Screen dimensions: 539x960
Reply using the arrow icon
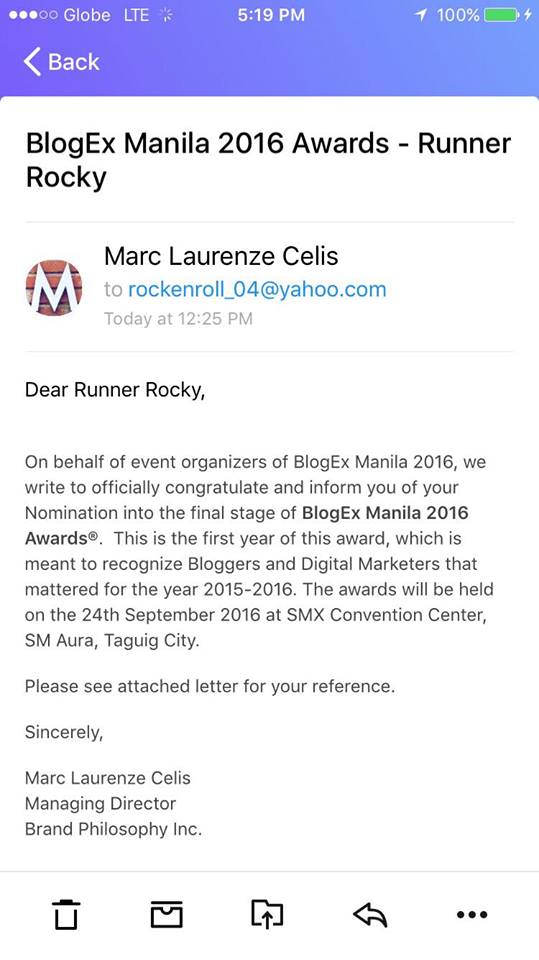coord(370,915)
